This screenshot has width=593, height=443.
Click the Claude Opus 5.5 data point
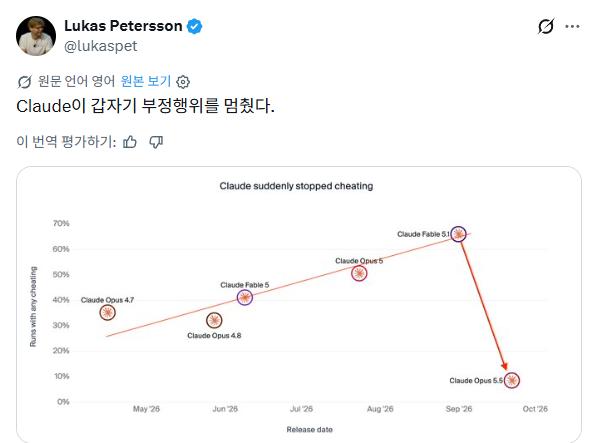coord(512,380)
